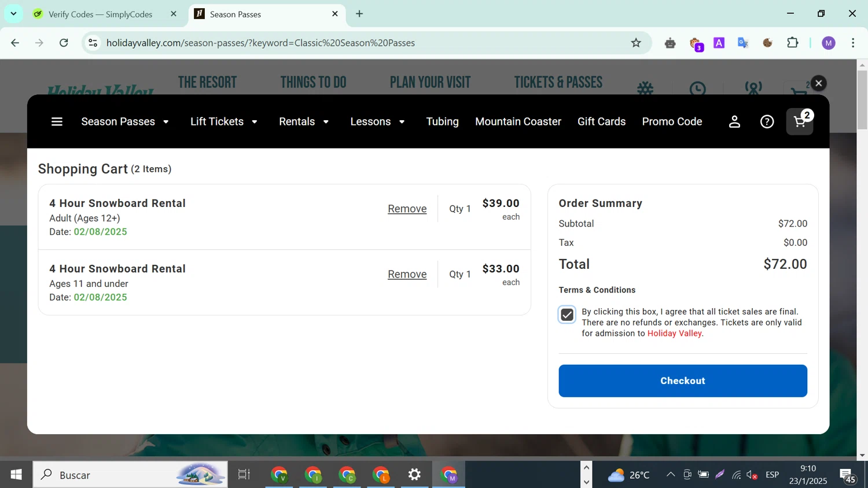This screenshot has height=488, width=868.
Task: Click the ESP language indicator
Action: (x=772, y=475)
